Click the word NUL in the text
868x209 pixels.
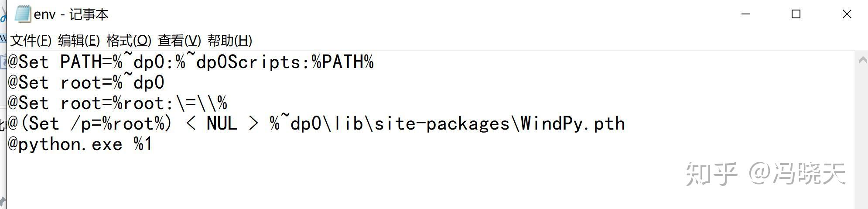tap(222, 124)
